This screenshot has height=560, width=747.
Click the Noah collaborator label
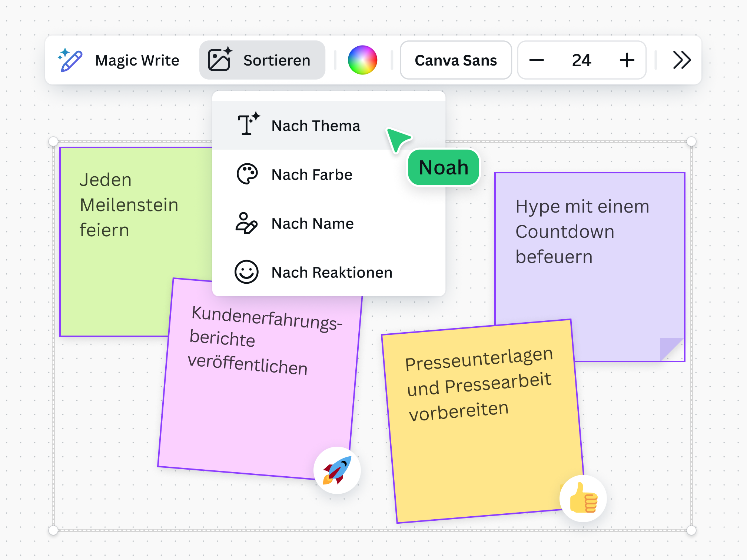coord(443,167)
